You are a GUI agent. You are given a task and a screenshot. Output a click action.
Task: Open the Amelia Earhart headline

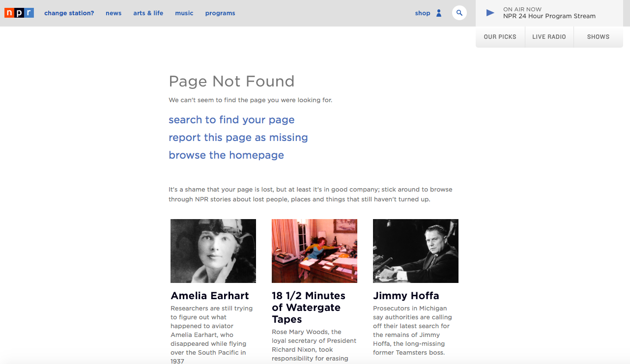coord(210,296)
